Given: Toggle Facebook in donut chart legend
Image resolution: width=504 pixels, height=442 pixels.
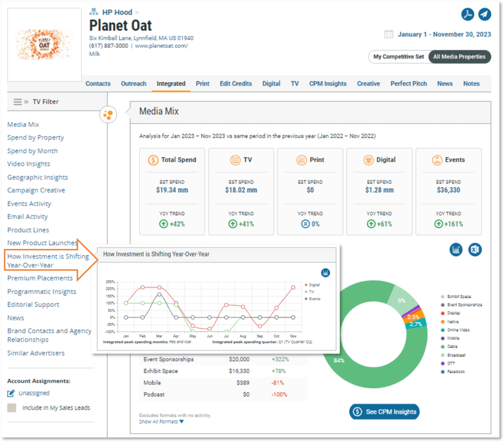Looking at the screenshot, I should tap(453, 372).
